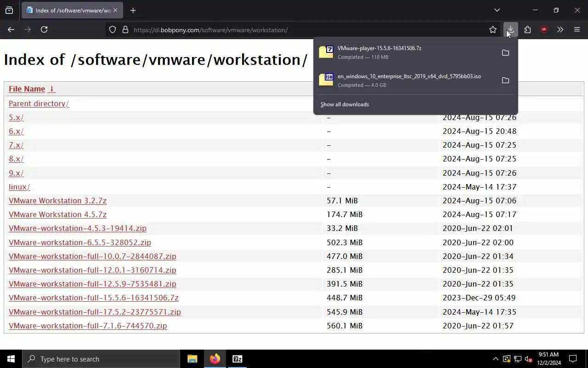The height and width of the screenshot is (368, 588).
Task: Show VMware-player download in folder
Action: coord(505,53)
